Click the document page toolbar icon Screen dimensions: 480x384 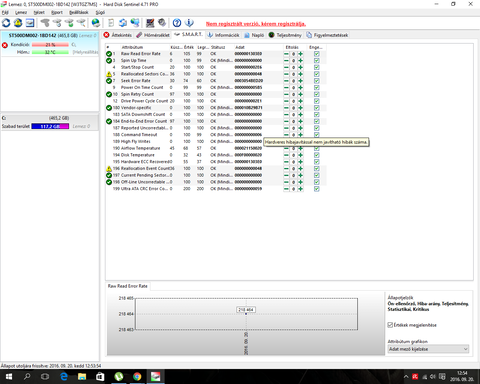click(111, 23)
